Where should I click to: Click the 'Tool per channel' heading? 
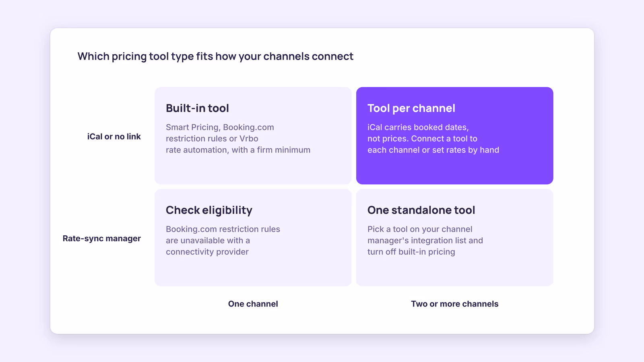[x=411, y=108]
